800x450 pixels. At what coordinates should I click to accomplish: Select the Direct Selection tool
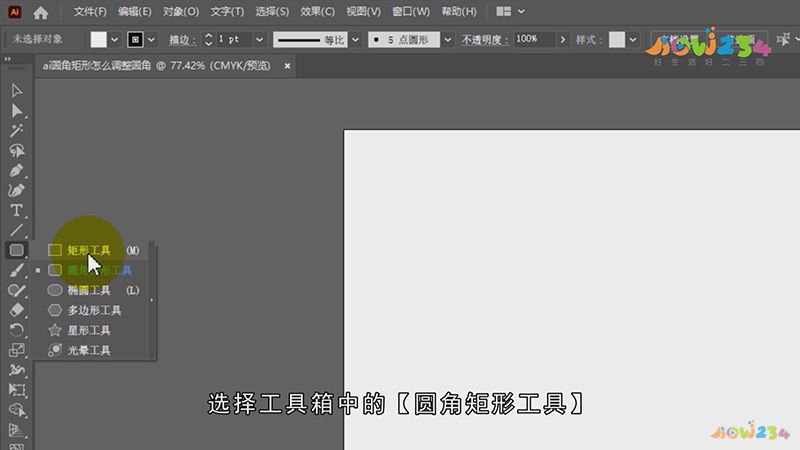[x=16, y=111]
